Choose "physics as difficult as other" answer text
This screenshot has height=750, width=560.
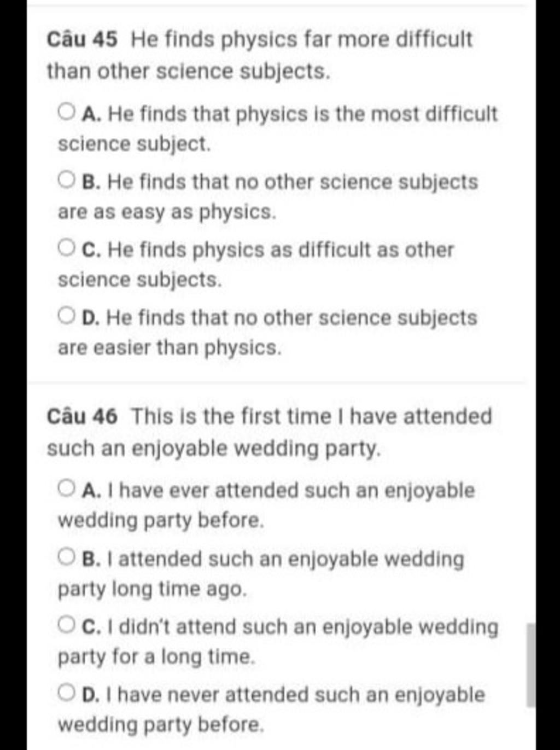[323, 251]
